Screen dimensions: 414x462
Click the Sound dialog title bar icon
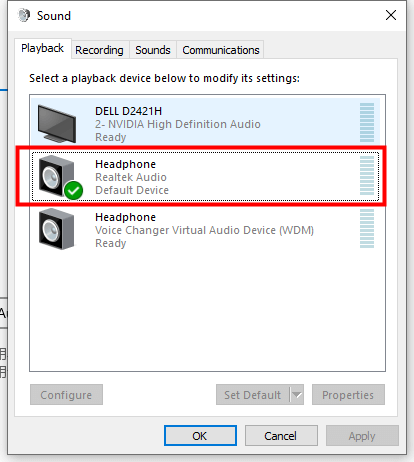click(x=24, y=16)
